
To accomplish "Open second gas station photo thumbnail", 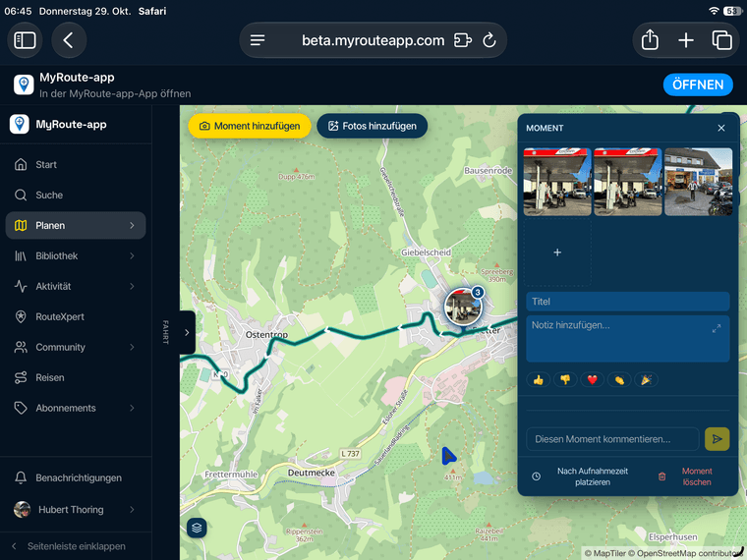I will pyautogui.click(x=628, y=182).
